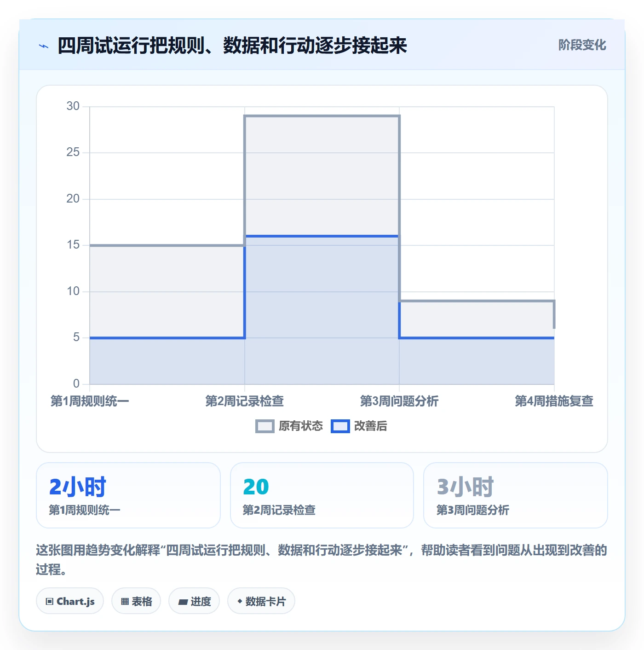644x650 pixels.
Task: Click the description paragraph starting 这张图用趋势变化
Action: coord(322,560)
